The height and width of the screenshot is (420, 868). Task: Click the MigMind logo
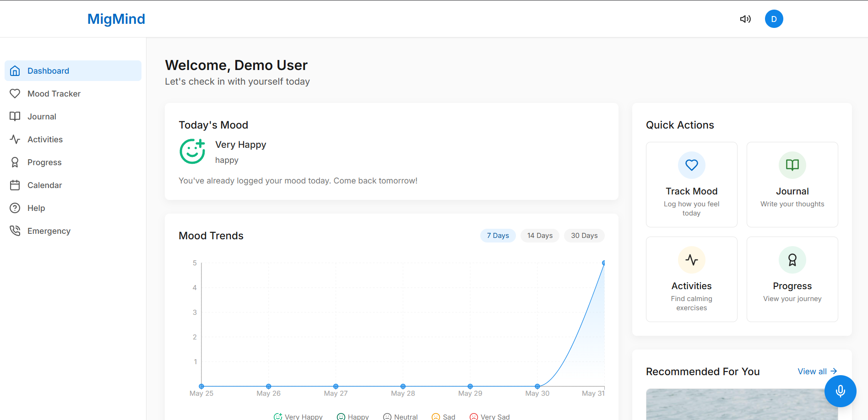(x=116, y=19)
